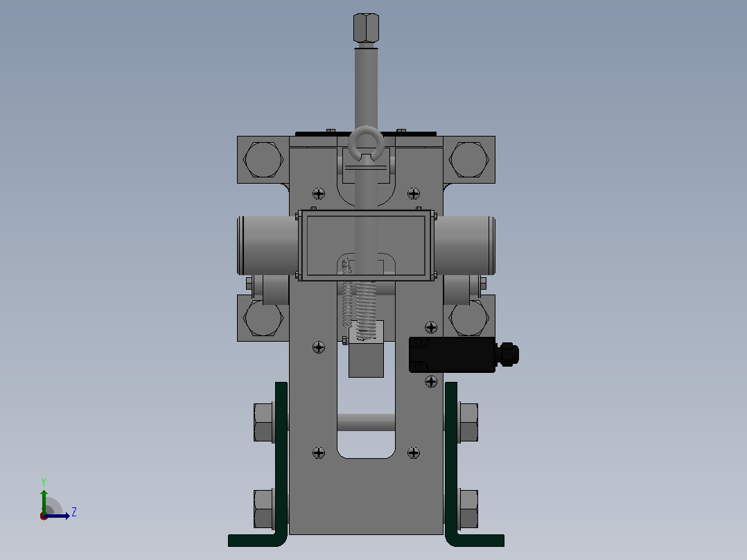Select the square block below the springs
Image resolution: width=747 pixels, height=560 pixels.
point(366,359)
